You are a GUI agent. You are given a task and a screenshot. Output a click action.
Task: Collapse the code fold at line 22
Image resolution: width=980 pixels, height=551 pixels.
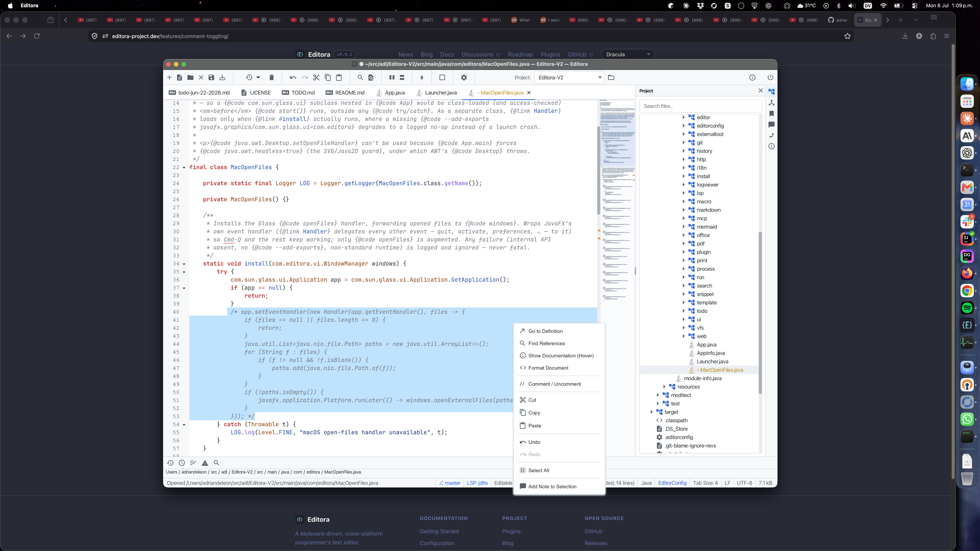184,168
